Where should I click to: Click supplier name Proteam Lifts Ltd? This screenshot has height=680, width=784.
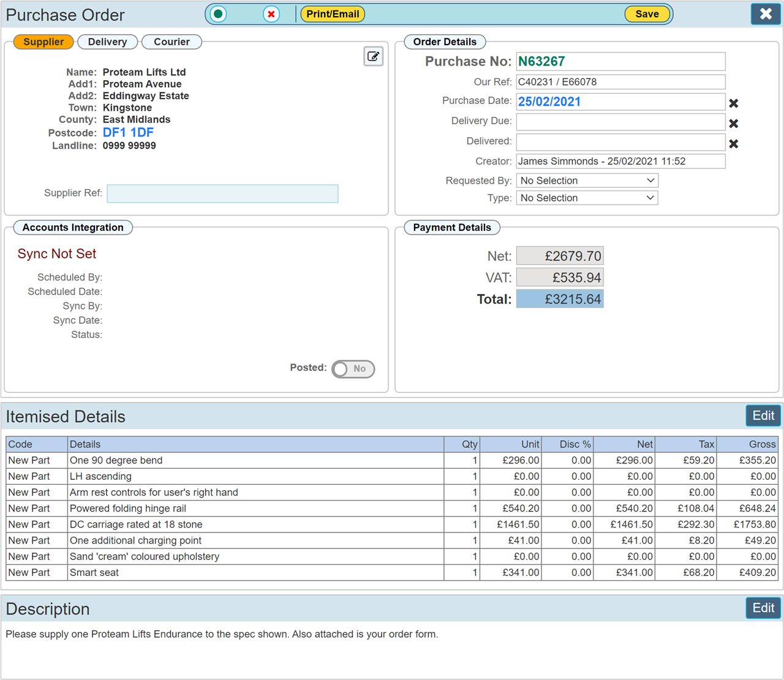pos(144,72)
